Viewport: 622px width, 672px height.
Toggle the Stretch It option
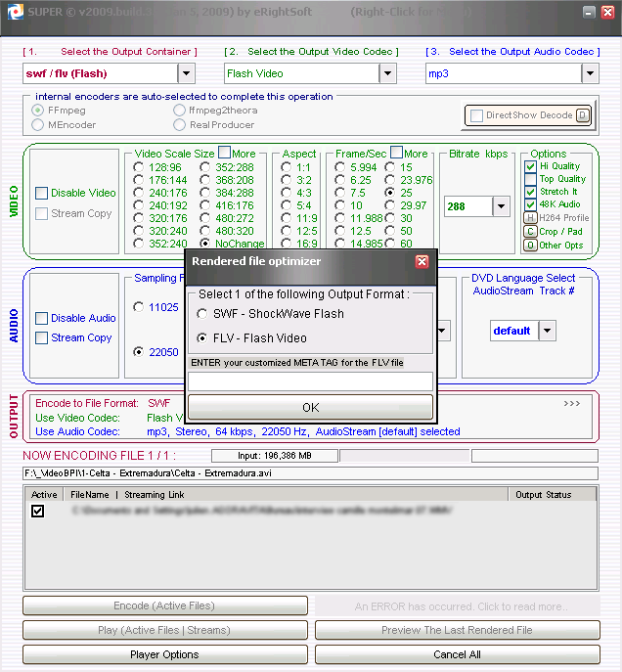coord(530,192)
